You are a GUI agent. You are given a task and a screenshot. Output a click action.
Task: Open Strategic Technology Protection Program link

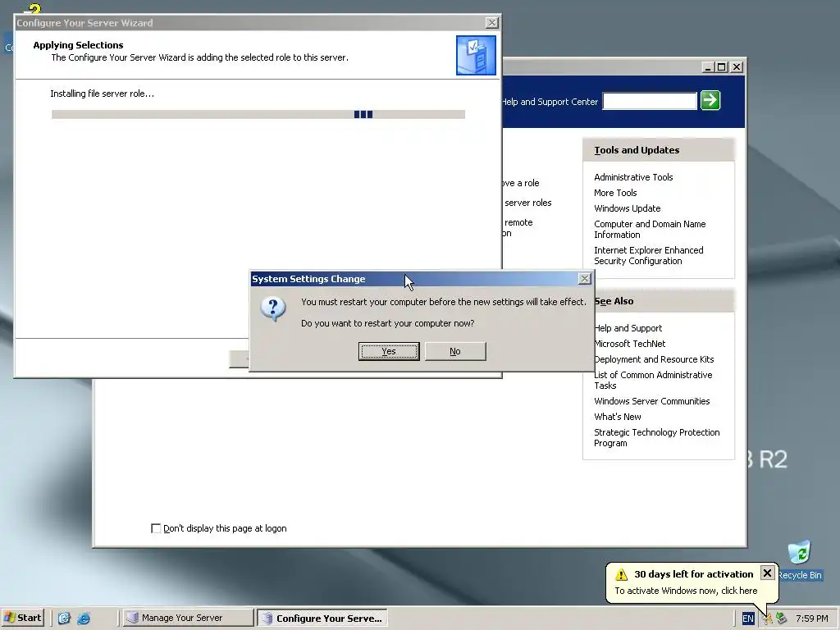click(x=656, y=438)
